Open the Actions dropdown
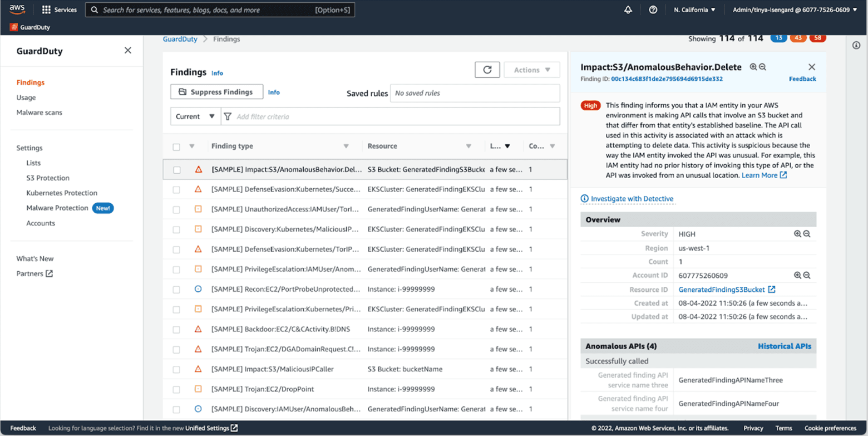This screenshot has width=868, height=436. coord(532,70)
